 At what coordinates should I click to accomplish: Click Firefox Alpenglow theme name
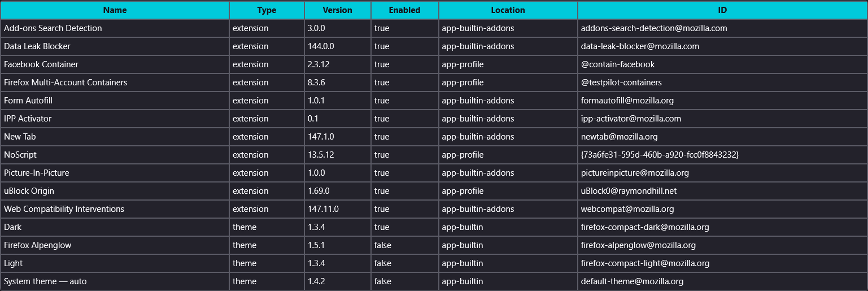pos(38,245)
